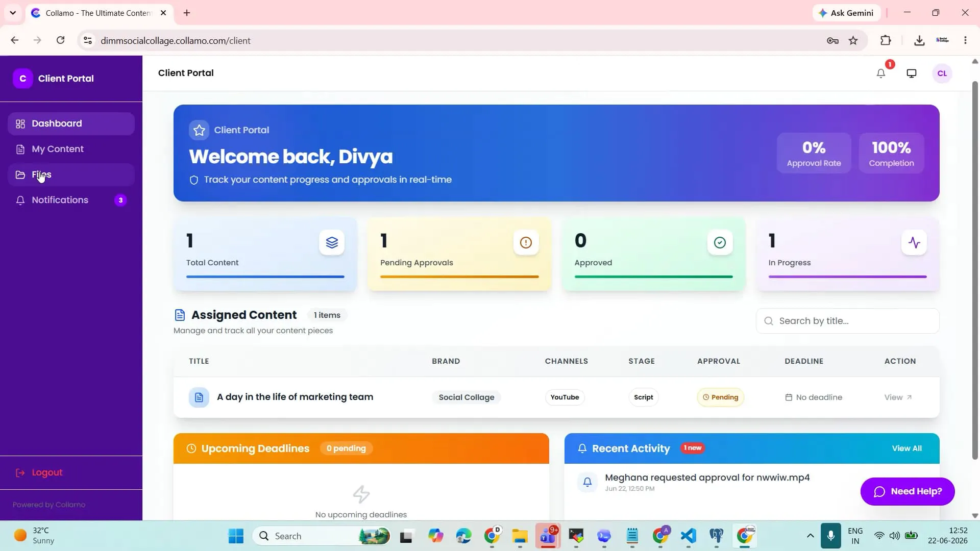Open the CL profile avatar
Screen dimensions: 980x551
click(942, 73)
